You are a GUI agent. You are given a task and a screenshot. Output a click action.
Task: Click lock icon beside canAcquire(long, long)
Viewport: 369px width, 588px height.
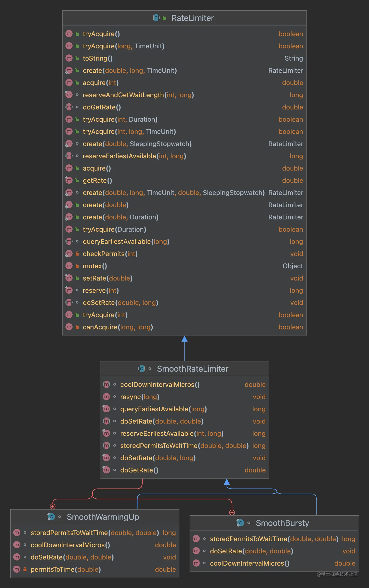tap(77, 327)
